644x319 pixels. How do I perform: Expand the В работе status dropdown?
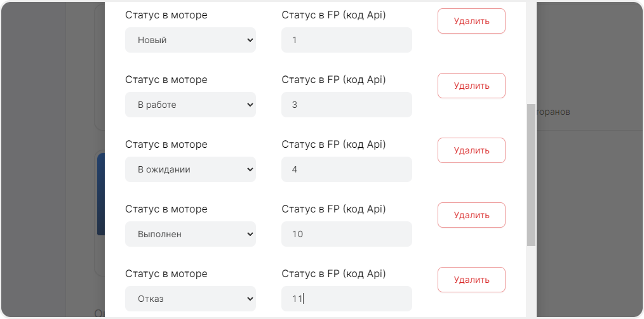click(190, 105)
